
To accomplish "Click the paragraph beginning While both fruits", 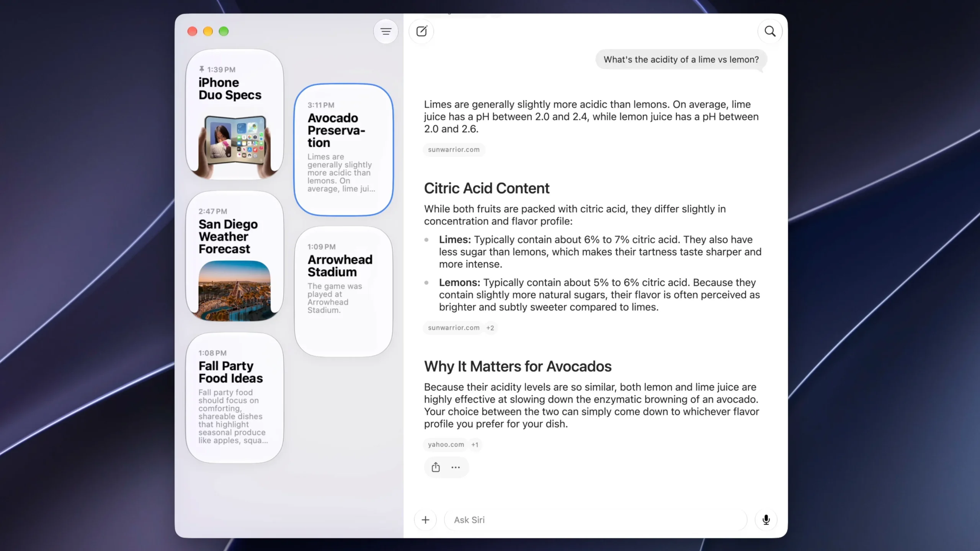I will [575, 215].
